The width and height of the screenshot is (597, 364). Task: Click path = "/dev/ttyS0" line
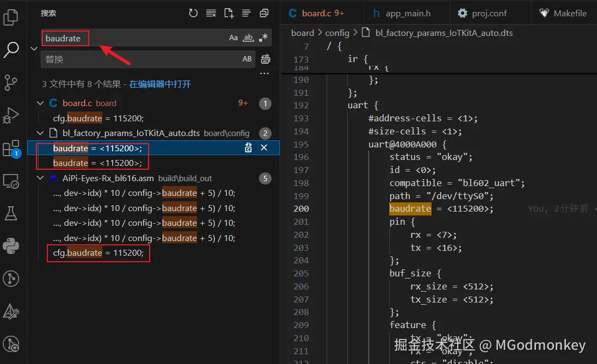[441, 196]
